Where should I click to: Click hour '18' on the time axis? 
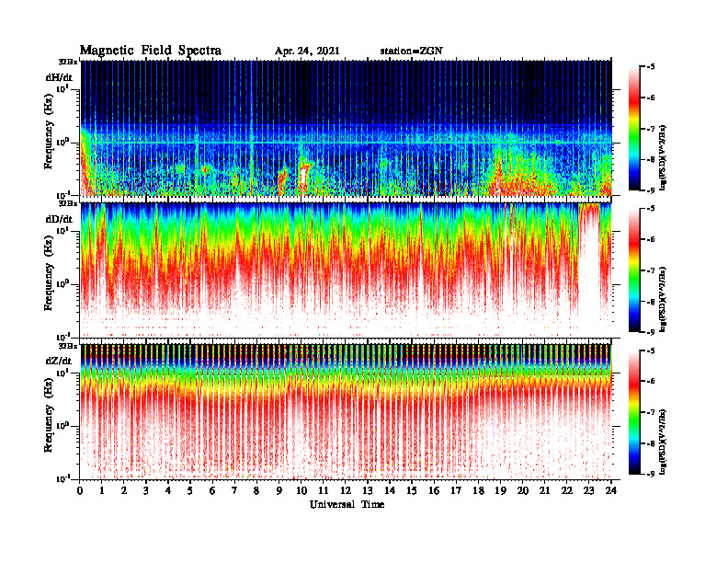point(478,491)
